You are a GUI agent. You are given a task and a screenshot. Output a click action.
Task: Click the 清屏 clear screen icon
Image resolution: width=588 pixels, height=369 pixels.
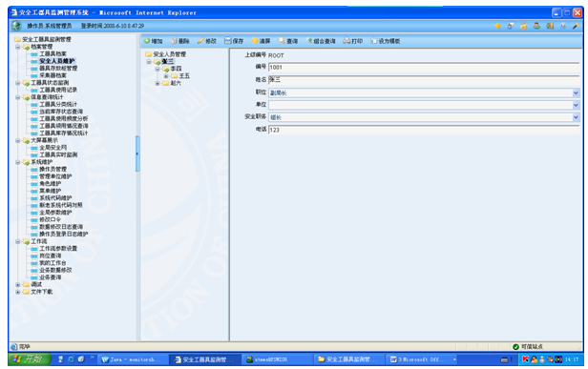tap(255, 40)
